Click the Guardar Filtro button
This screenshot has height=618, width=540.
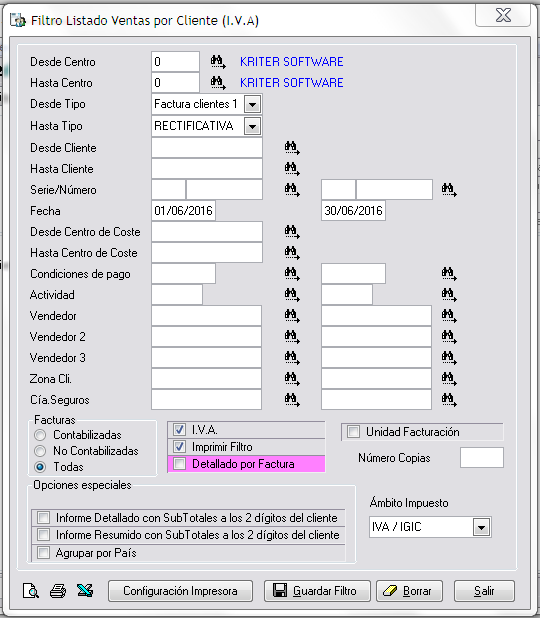(317, 591)
